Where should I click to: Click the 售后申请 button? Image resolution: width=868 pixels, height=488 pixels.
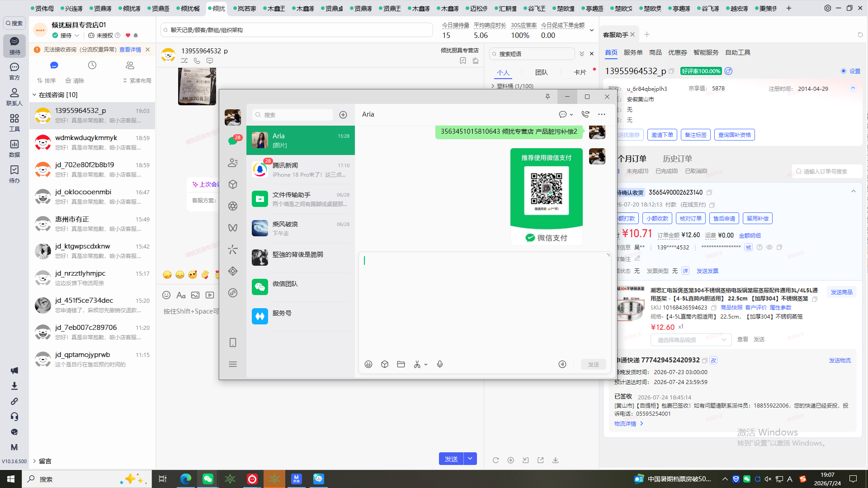click(x=724, y=218)
